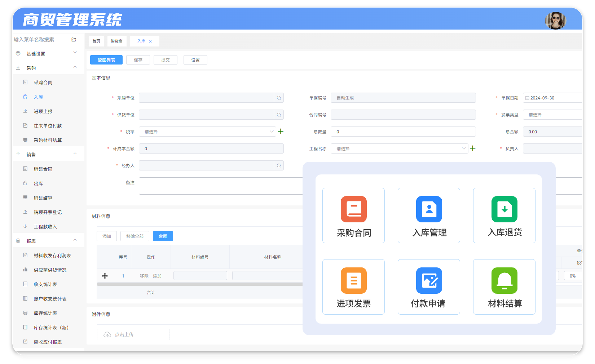Open the 工程名称 dropdown selector
Image resolution: width=595 pixels, height=364 pixels.
pyautogui.click(x=400, y=148)
